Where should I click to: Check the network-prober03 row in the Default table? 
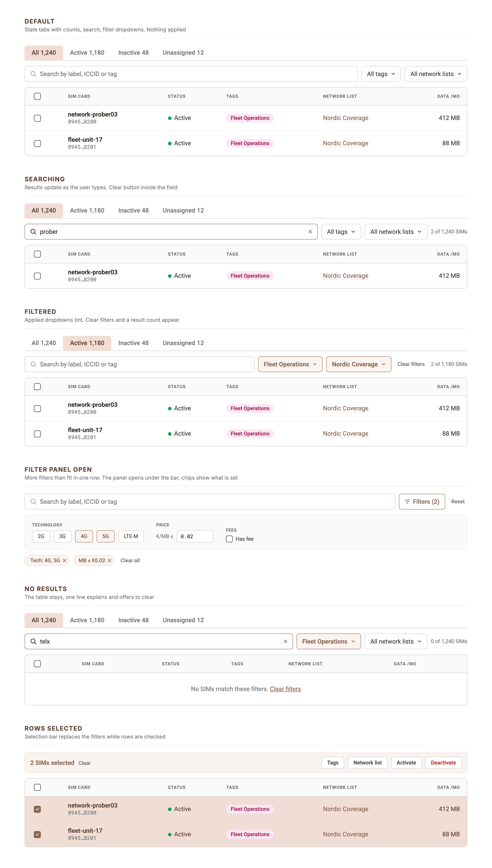coord(38,118)
